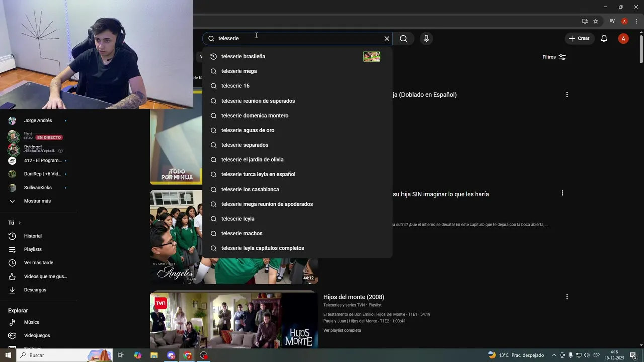Pick suggestion teleserie brasileña
Image resolution: width=644 pixels, height=362 pixels.
[x=297, y=56]
